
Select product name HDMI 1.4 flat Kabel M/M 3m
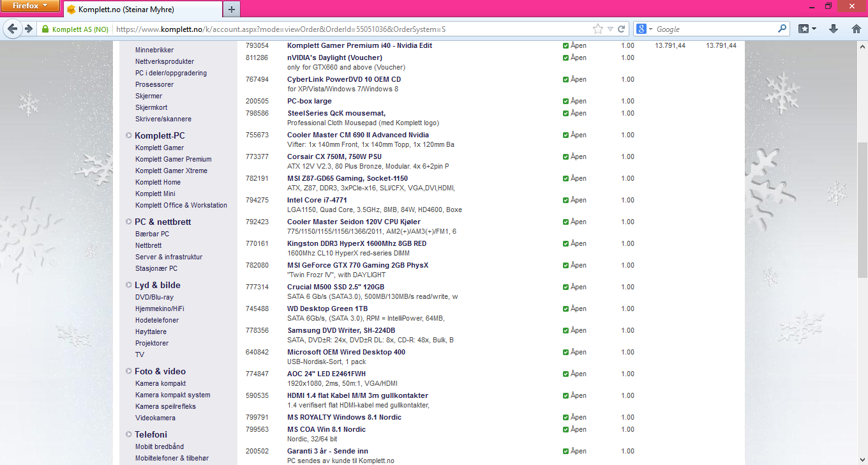click(x=357, y=395)
